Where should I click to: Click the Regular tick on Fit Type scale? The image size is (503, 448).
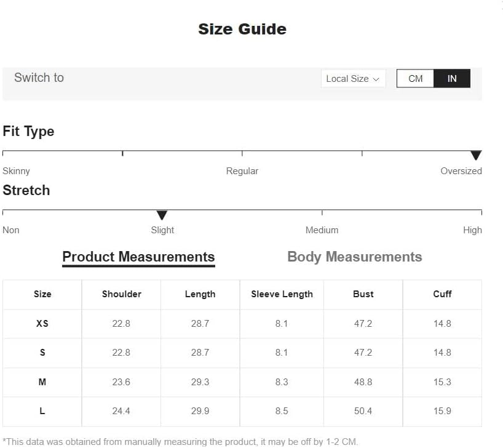(242, 153)
